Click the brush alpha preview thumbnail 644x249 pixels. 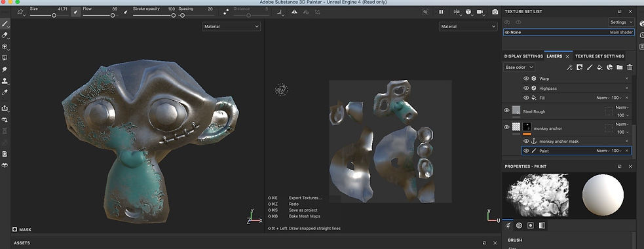[x=538, y=195]
